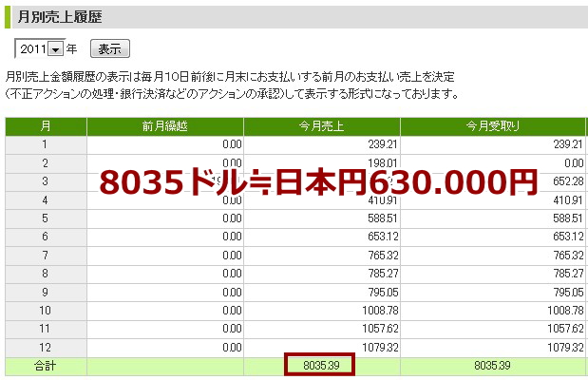Select month 1 carryover value 0.00
Screen dimensions: 588x380
232,144
